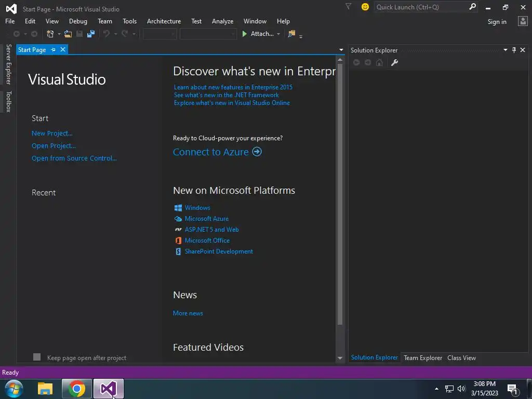532x399 pixels.
Task: Click the Save toolbar icon
Action: (x=79, y=34)
